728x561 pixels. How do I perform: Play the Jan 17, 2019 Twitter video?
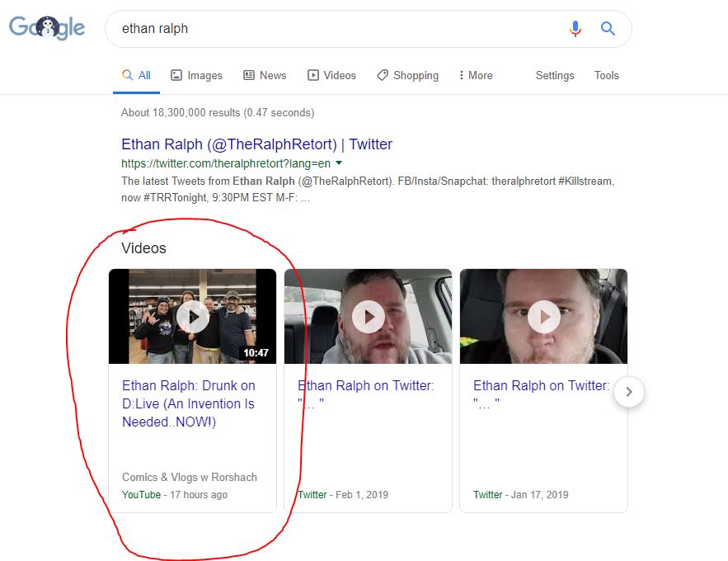(x=543, y=317)
